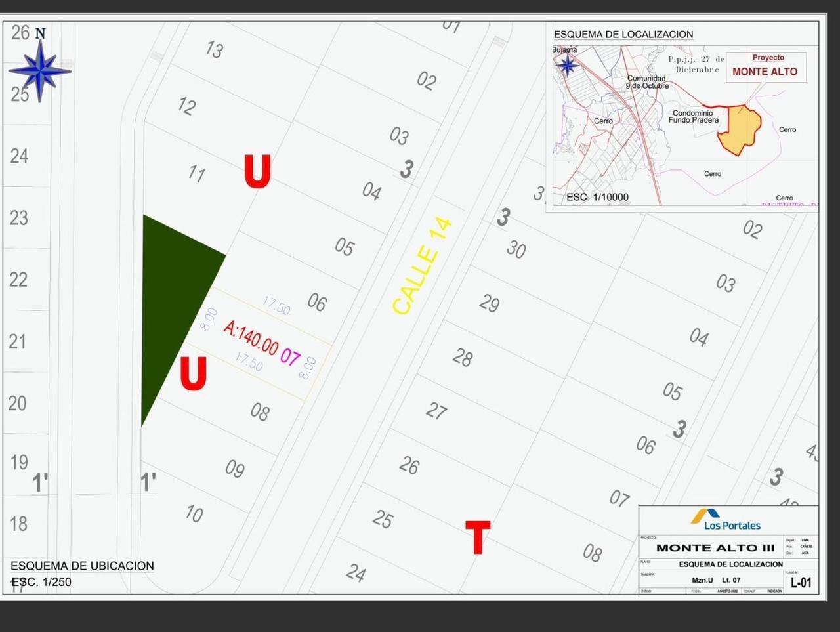Select the dark green triangular area

click(172, 295)
